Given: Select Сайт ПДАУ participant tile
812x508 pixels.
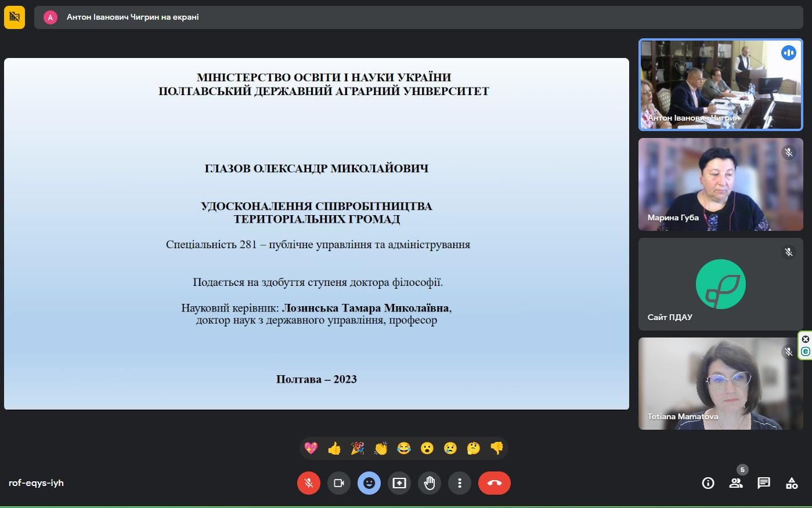Looking at the screenshot, I should pyautogui.click(x=721, y=284).
